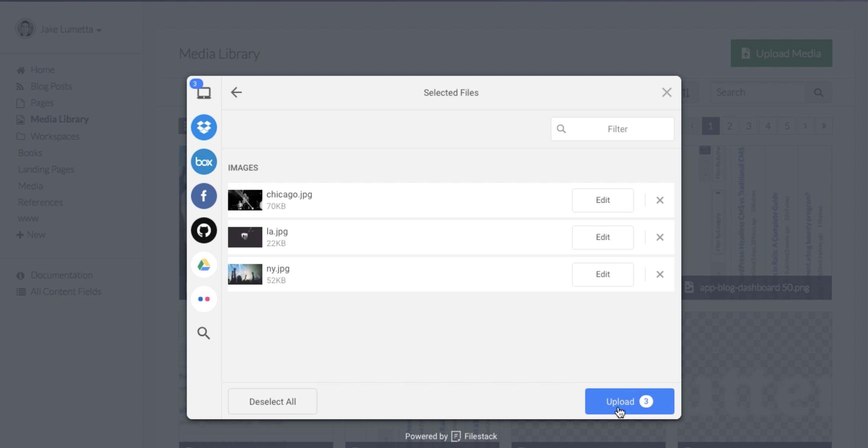Select the My Device source icon
868x448 pixels.
204,92
